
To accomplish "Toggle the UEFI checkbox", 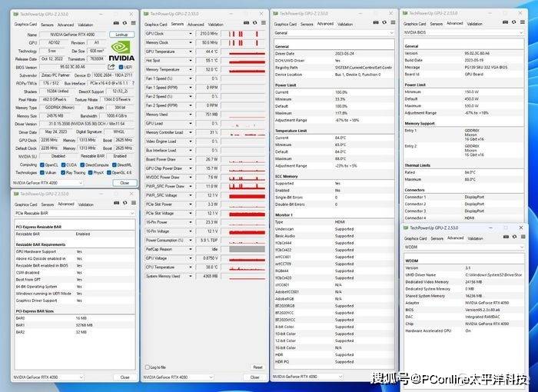I will point(121,67).
